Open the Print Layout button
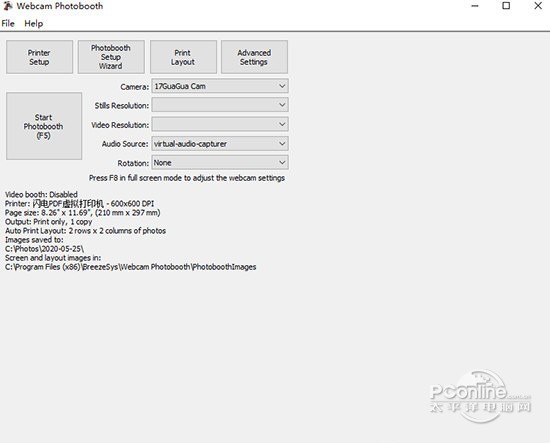This screenshot has height=443, width=550. (183, 57)
